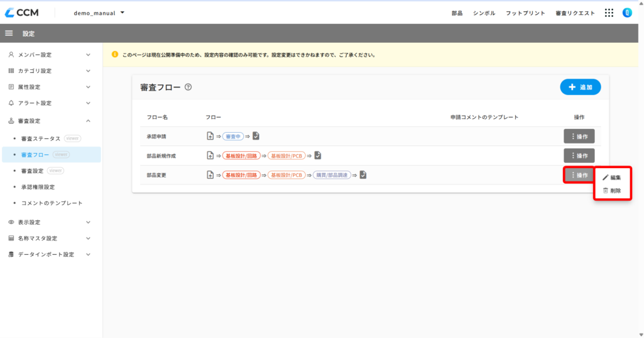Click the 部品新規作成 flow name

point(162,156)
